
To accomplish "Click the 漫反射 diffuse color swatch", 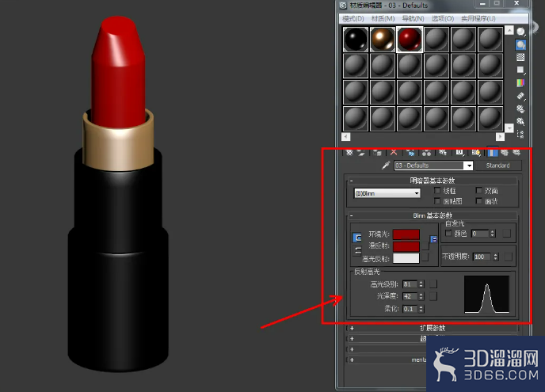I will 406,246.
